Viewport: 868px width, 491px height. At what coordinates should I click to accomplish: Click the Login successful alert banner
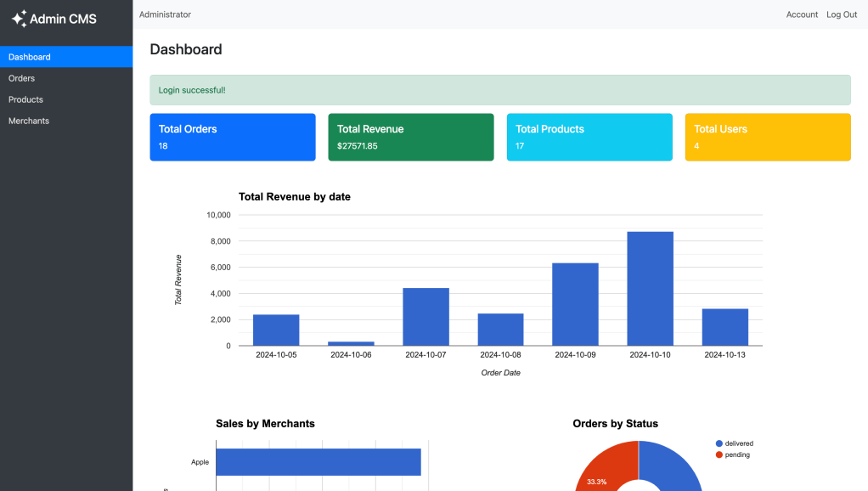(500, 90)
